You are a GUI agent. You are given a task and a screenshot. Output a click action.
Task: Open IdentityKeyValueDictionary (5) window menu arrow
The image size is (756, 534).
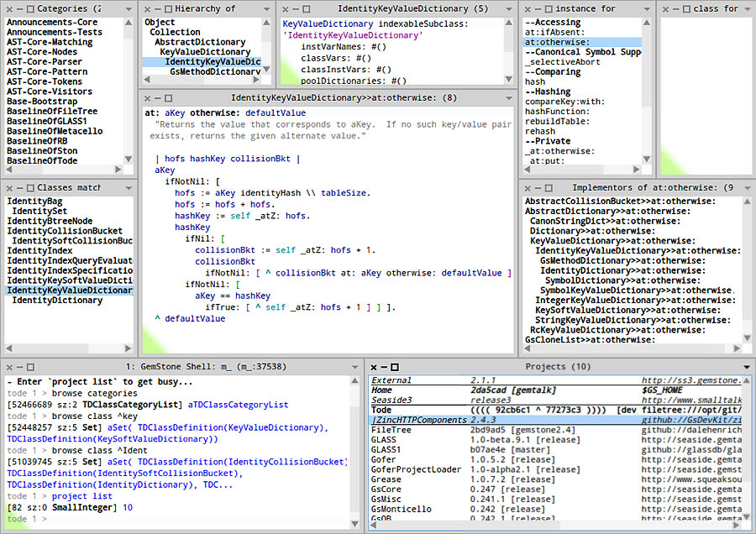click(509, 9)
